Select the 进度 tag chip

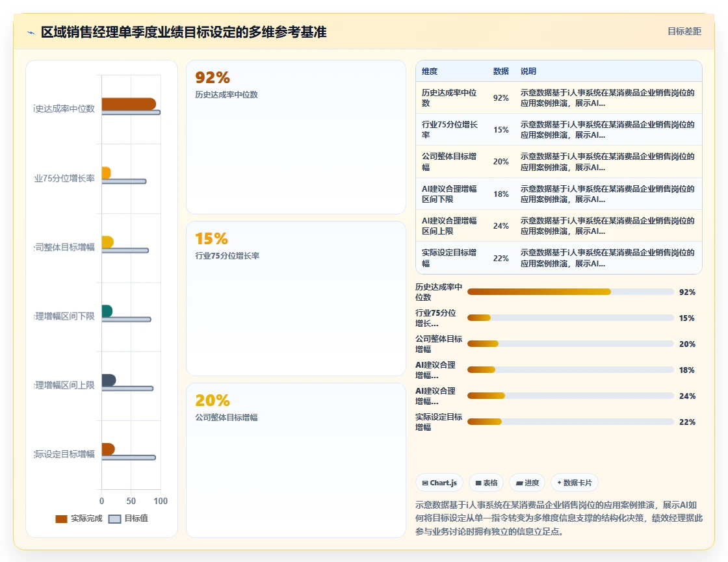(x=527, y=483)
